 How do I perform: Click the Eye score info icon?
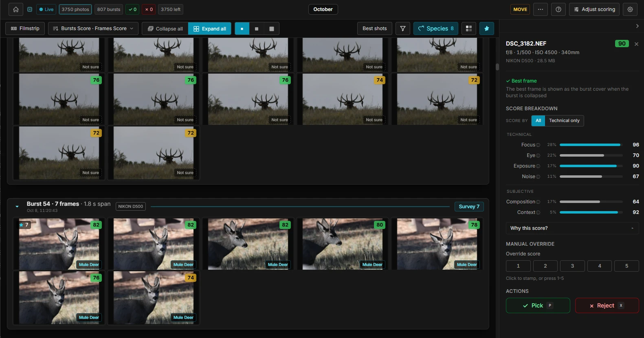click(538, 156)
